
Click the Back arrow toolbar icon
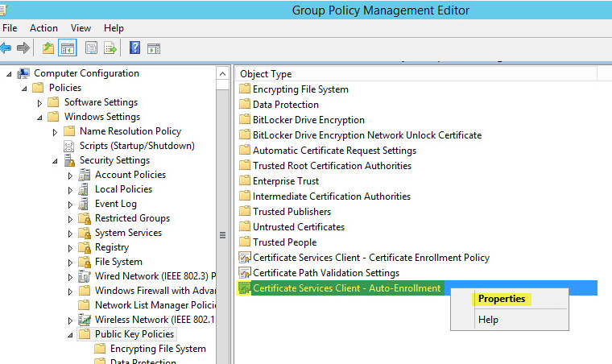tap(6, 48)
